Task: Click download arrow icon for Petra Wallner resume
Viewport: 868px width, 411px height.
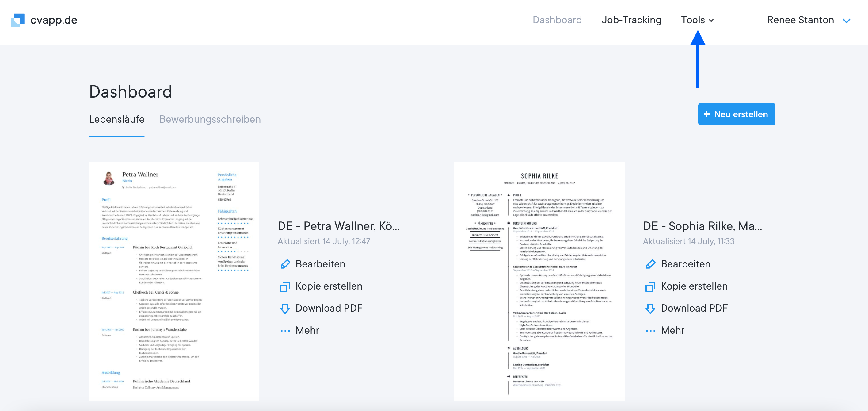Action: pyautogui.click(x=285, y=309)
